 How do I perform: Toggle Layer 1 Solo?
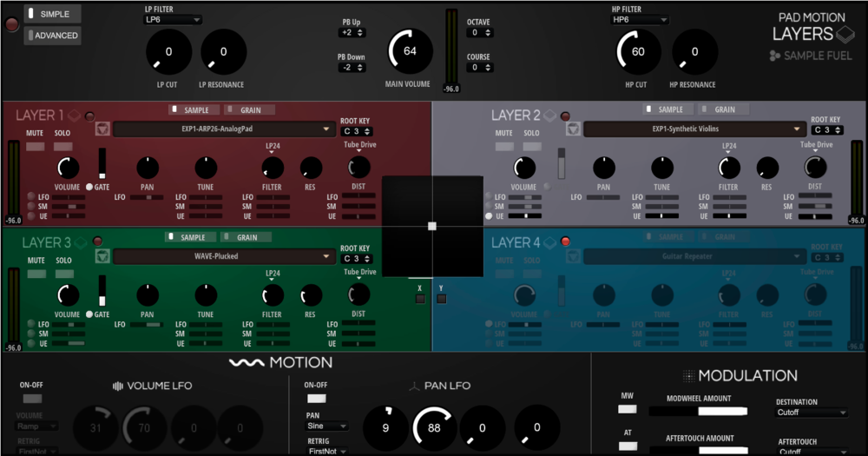tap(62, 147)
